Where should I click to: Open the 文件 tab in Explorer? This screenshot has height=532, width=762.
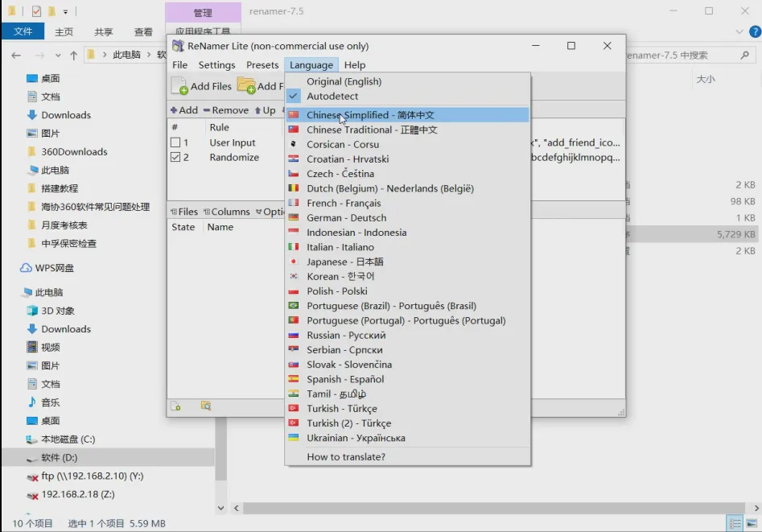[x=23, y=31]
